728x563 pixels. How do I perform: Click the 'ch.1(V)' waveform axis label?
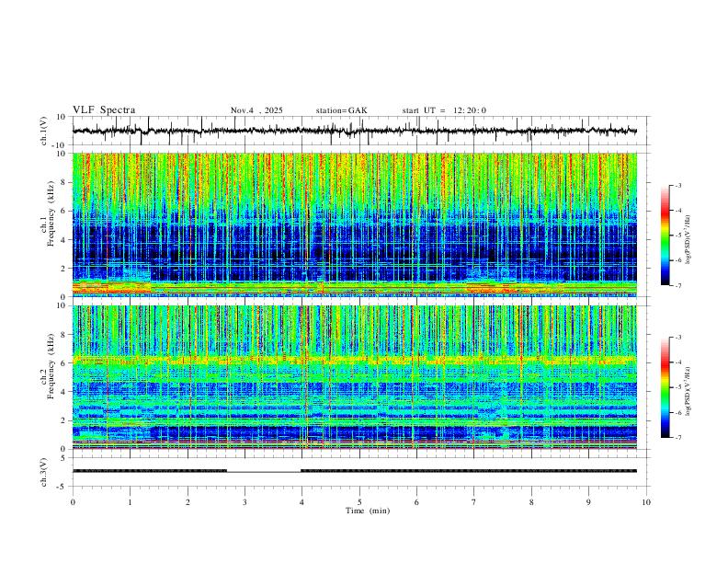point(44,131)
